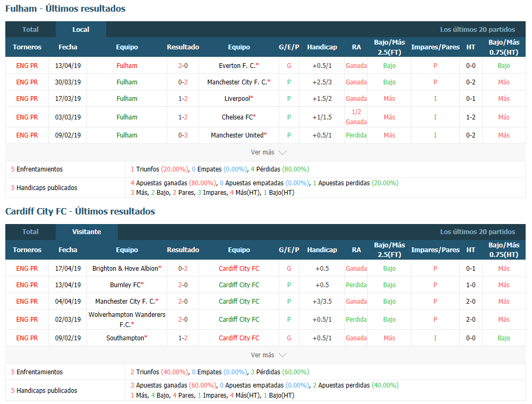Viewport: 532px width, 404px height.
Task: Click the date 03/03/19
Action: 68,117
